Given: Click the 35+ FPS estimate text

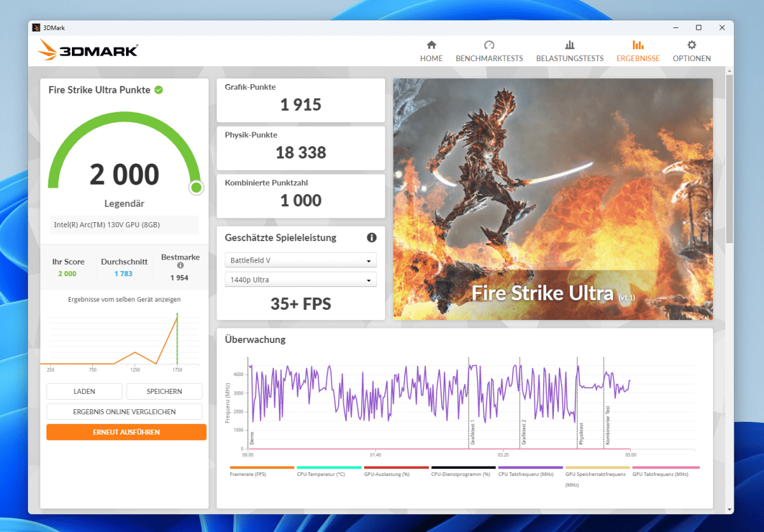Looking at the screenshot, I should point(301,304).
